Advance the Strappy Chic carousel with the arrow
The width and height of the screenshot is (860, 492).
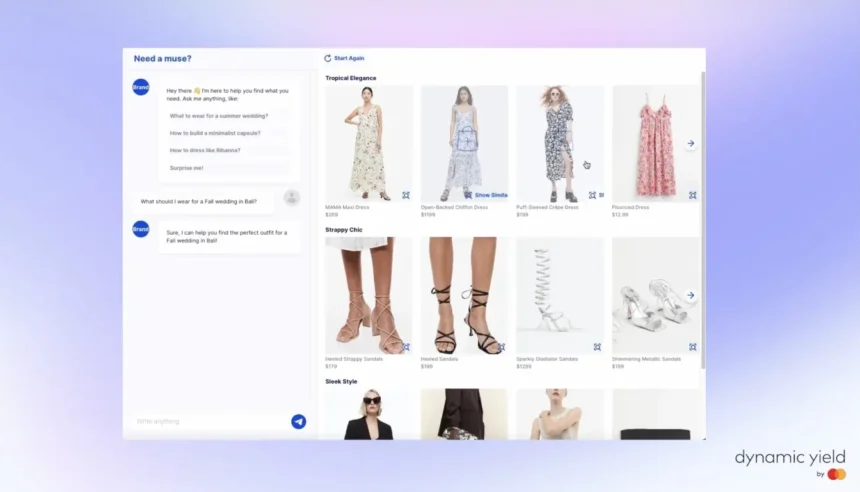pyautogui.click(x=691, y=295)
